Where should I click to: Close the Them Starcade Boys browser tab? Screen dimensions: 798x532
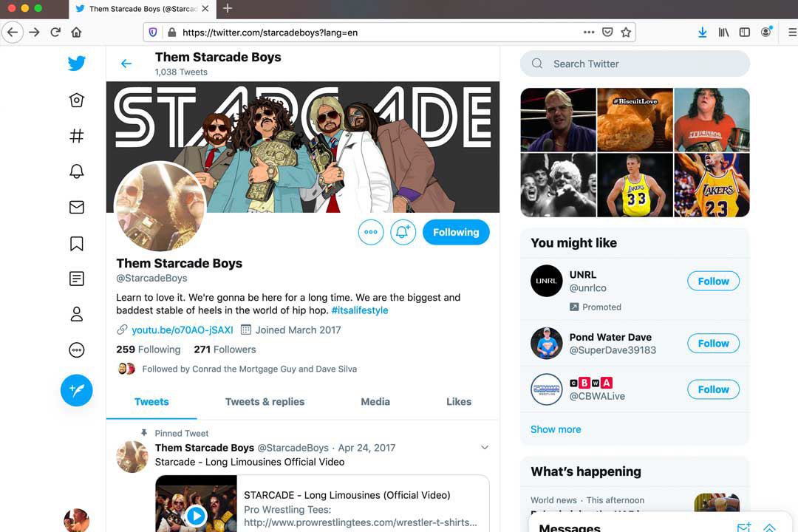tap(205, 9)
